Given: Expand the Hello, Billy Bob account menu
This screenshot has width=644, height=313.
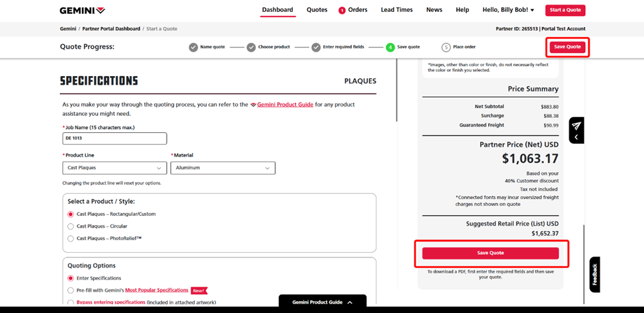Looking at the screenshot, I should click(508, 10).
